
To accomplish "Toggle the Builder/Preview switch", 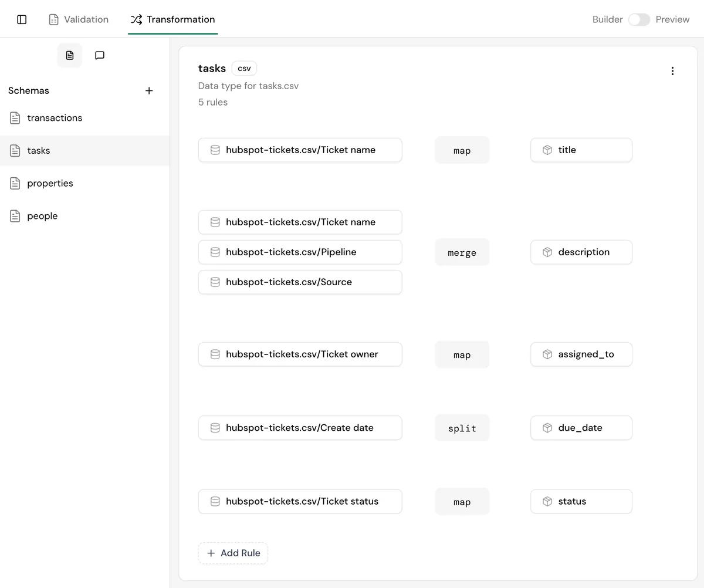I will coord(639,19).
